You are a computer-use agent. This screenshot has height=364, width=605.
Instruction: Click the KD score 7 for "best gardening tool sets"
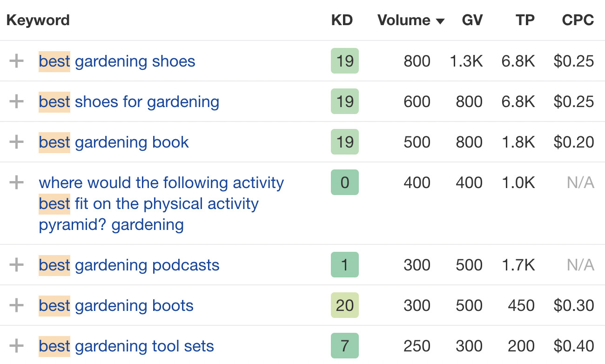344,346
